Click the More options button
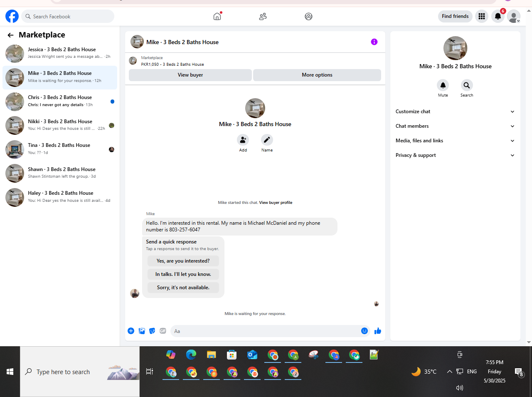 [317, 75]
